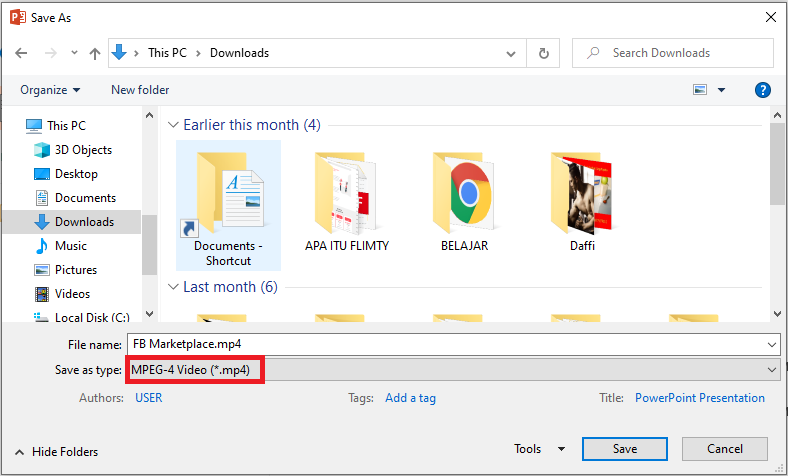Open the Tools dropdown menu
The image size is (788, 476).
click(539, 449)
